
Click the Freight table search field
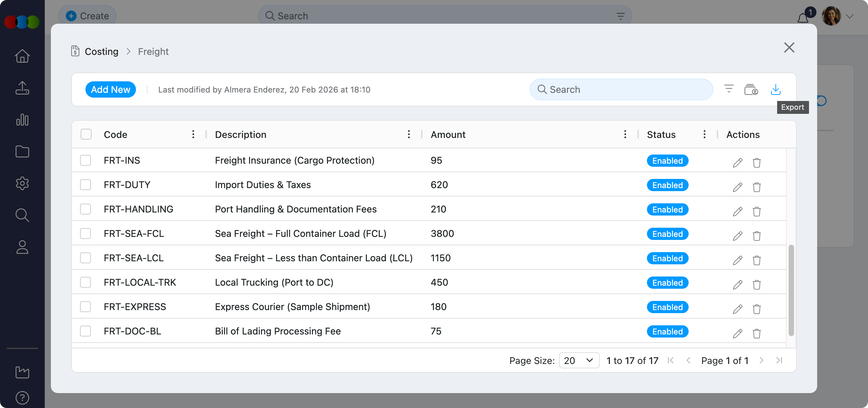point(621,89)
